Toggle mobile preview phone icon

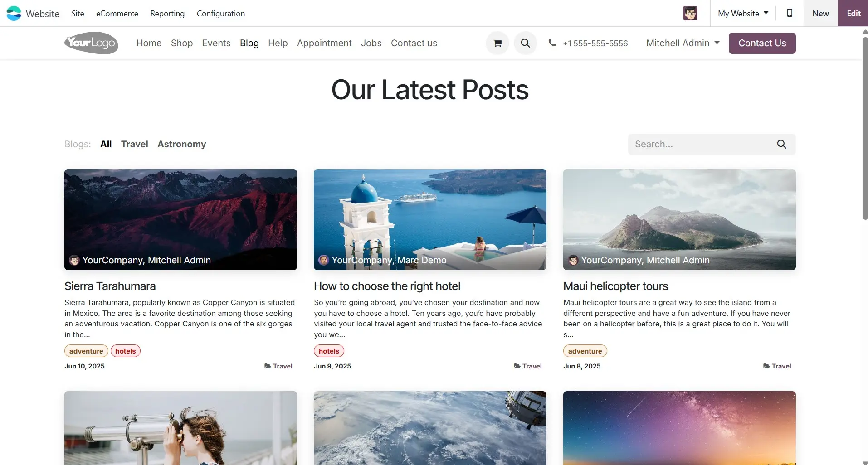point(790,13)
